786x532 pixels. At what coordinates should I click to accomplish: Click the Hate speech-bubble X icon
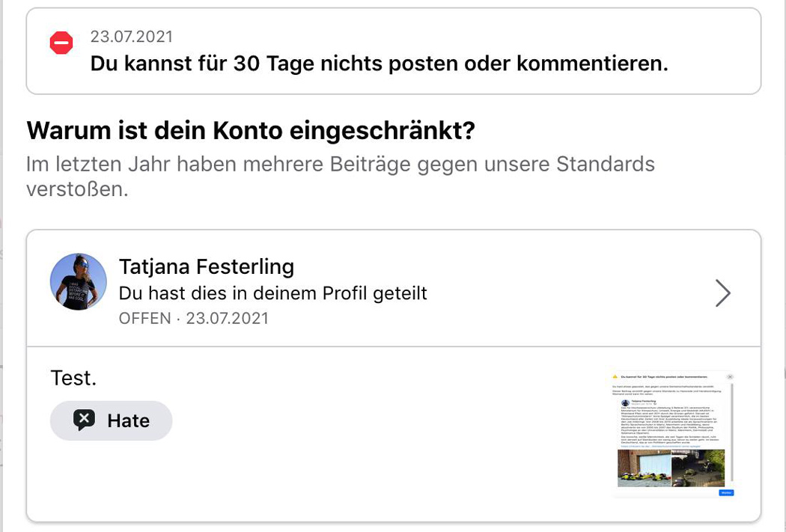(84, 420)
